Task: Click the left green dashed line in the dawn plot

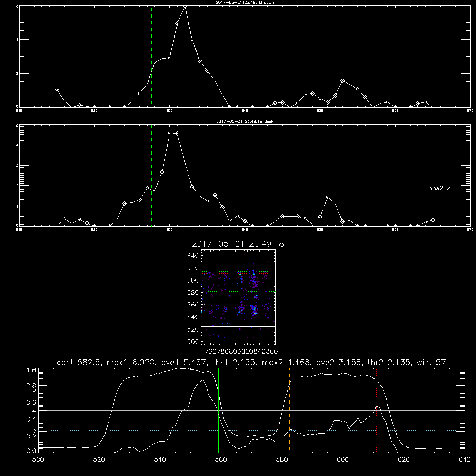Action: click(151, 56)
